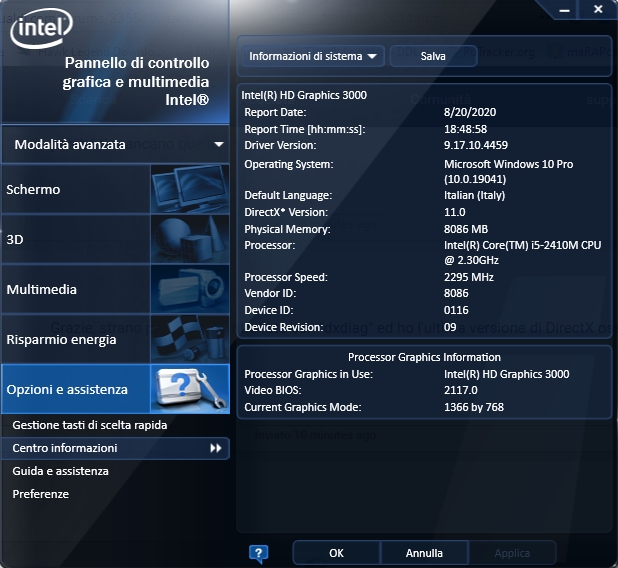Click the Intel logo
The image size is (618, 568).
[41, 28]
